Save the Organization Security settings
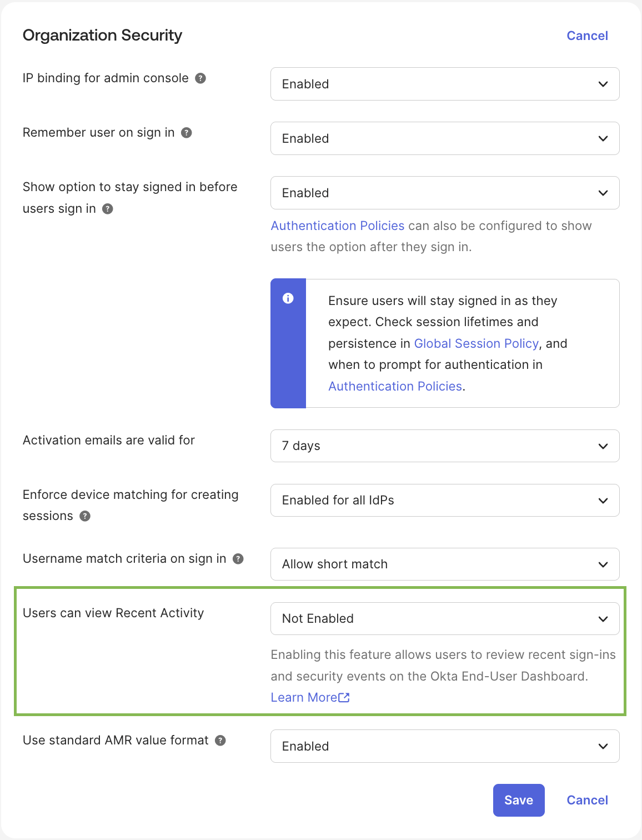This screenshot has height=840, width=642. 518,800
